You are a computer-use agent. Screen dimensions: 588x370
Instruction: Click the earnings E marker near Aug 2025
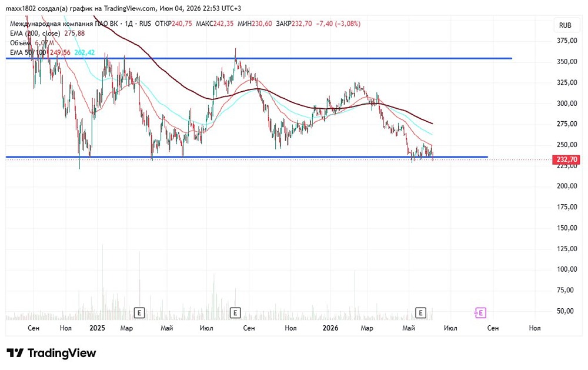coord(235,312)
